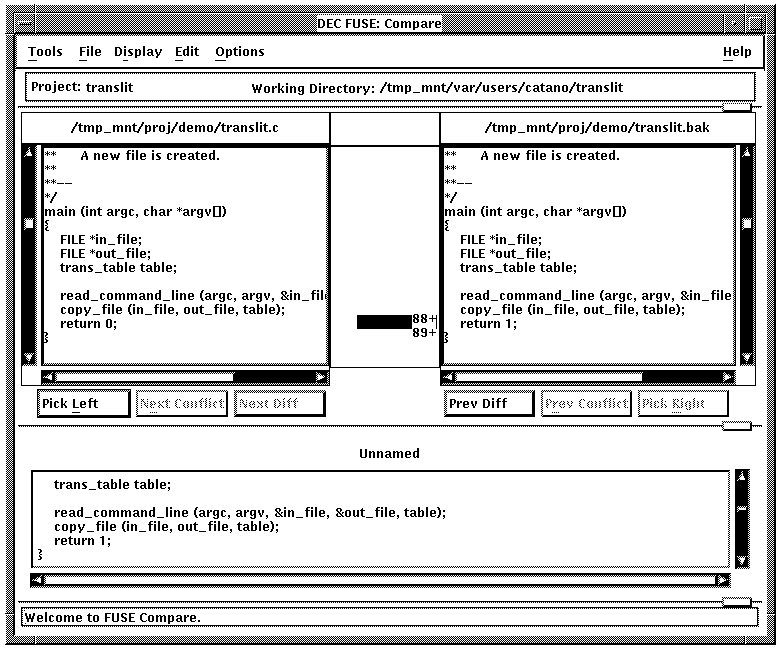Screen dimensions: 782x651
Task: Click the Next Diff button
Action: [280, 404]
